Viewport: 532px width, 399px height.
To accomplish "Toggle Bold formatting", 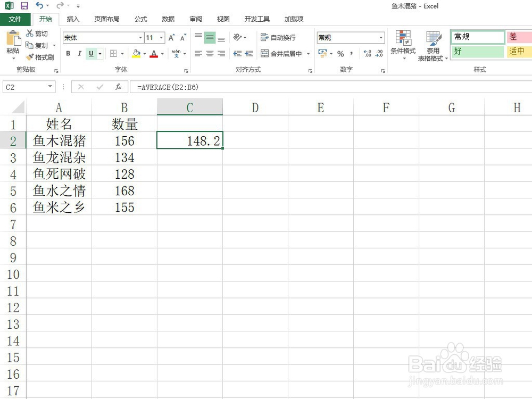I will click(x=68, y=53).
